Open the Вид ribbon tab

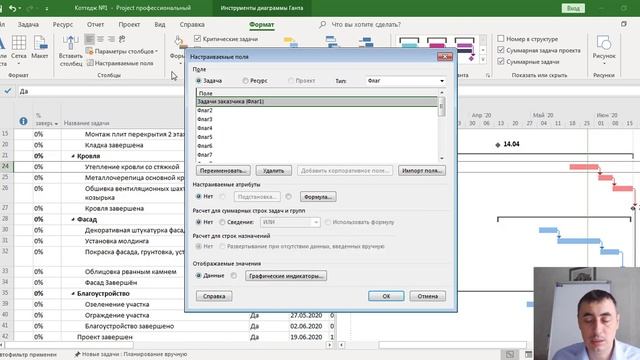[x=160, y=24]
